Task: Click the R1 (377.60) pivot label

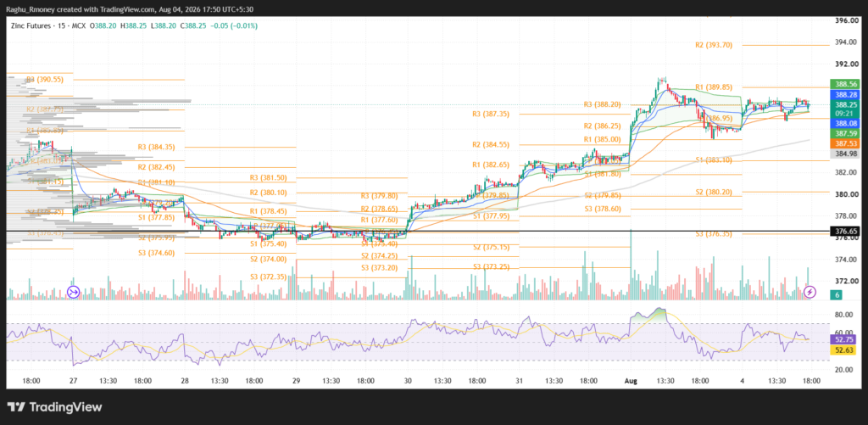Action: [x=379, y=220]
